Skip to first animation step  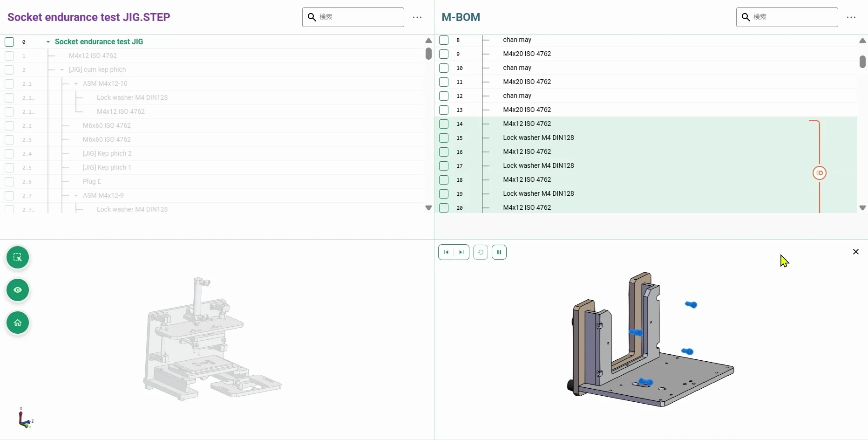(x=446, y=252)
